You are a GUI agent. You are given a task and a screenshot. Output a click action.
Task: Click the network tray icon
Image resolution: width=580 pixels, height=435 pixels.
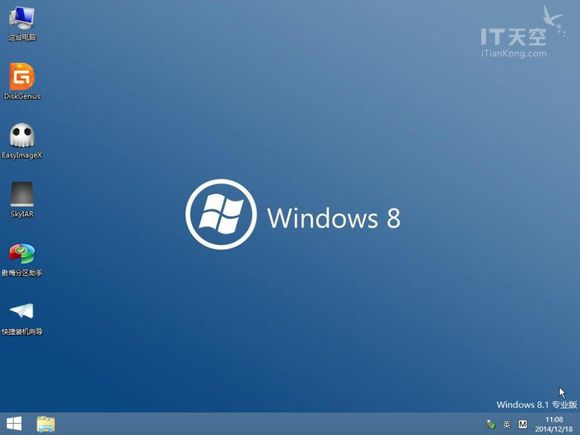coord(491,424)
